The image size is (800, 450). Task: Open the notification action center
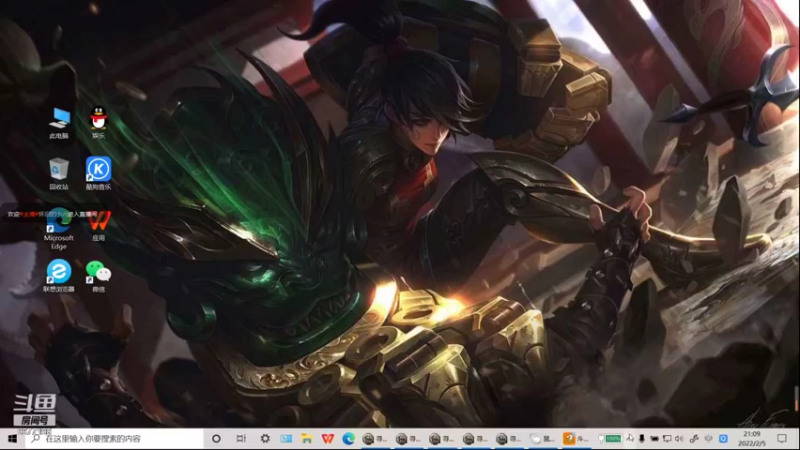[782, 438]
